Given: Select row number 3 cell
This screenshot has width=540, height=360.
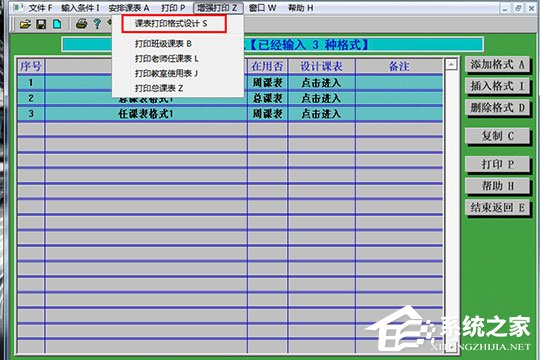Looking at the screenshot, I should 31,114.
